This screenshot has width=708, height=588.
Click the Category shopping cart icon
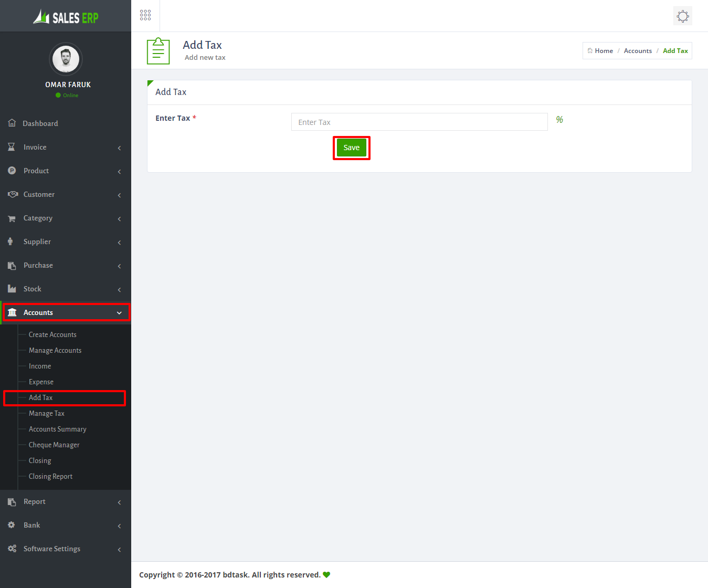coord(12,218)
